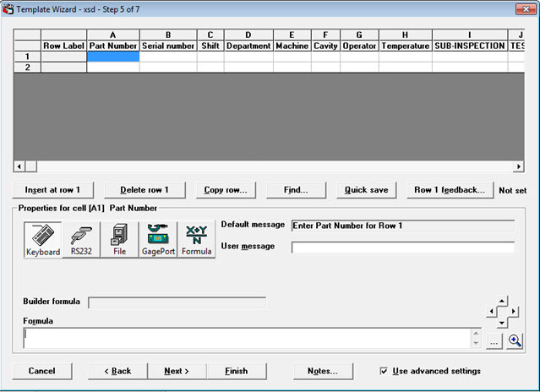Switch cell input to Formula
The width and height of the screenshot is (540, 392).
tap(196, 240)
